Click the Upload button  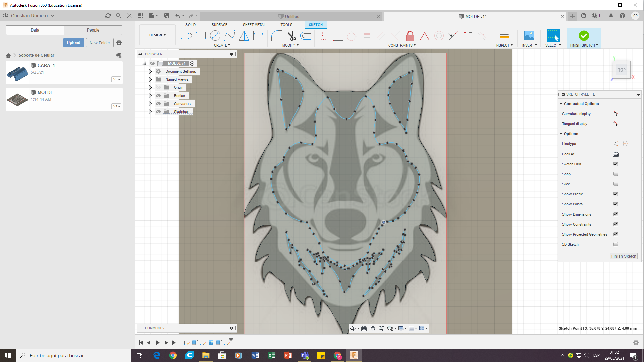point(73,43)
